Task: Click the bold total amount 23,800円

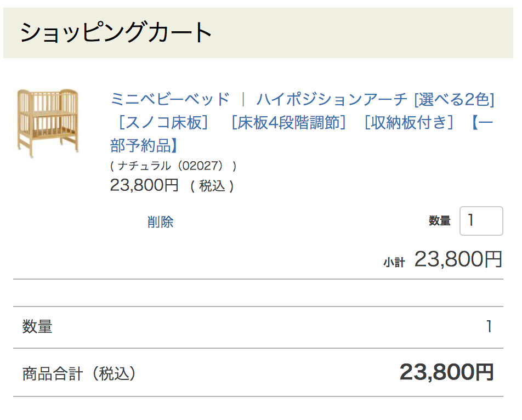Action: tap(447, 372)
